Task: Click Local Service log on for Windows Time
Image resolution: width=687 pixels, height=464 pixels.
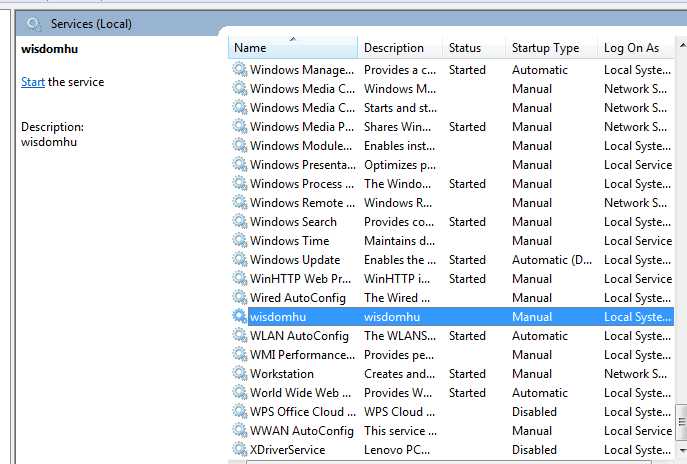Action: click(x=638, y=241)
